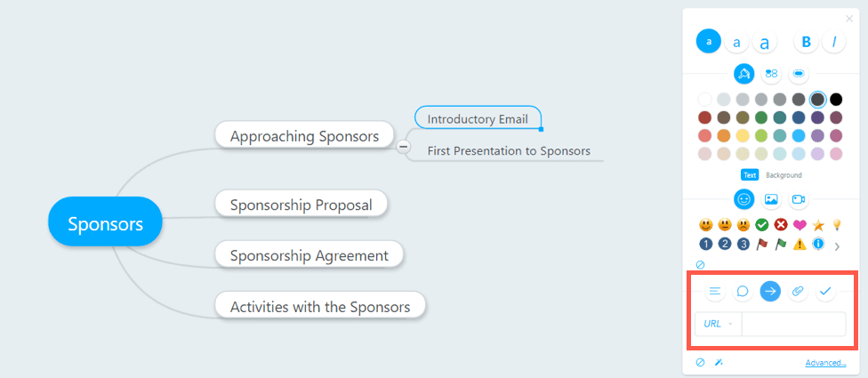Click the format painter wand icon
The image size is (868, 378).
tap(719, 363)
